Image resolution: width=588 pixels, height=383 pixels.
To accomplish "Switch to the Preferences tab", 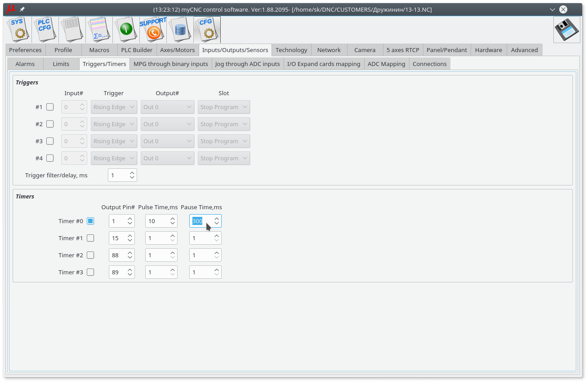I will (26, 50).
